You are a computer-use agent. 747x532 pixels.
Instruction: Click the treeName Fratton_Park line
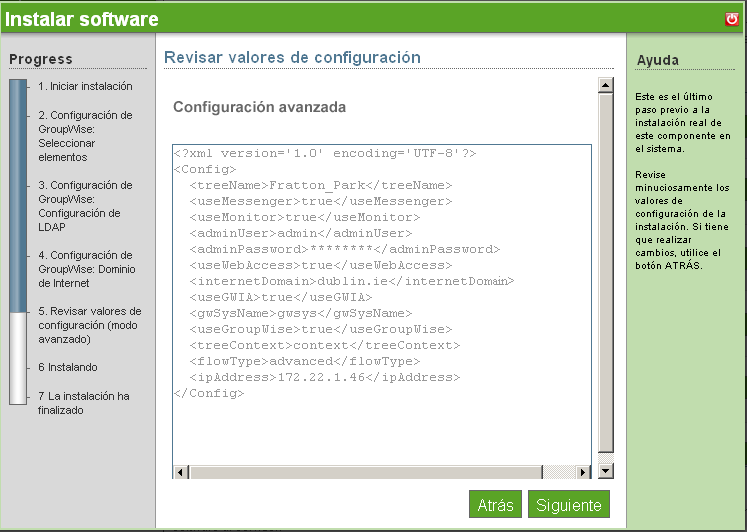click(321, 185)
